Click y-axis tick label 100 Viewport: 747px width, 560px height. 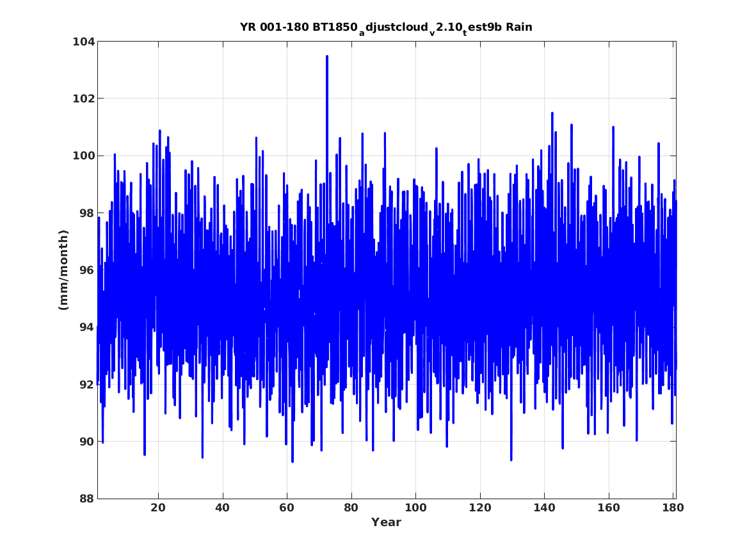(83, 156)
